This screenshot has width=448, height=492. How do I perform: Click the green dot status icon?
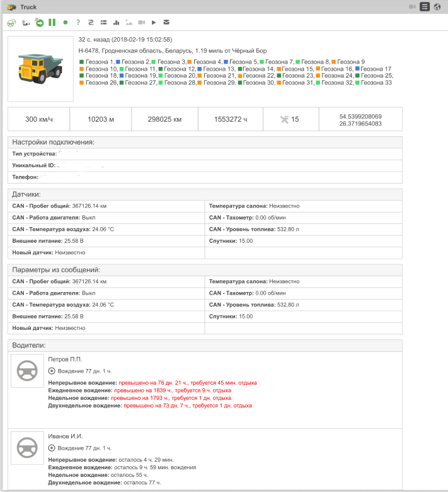tap(66, 23)
